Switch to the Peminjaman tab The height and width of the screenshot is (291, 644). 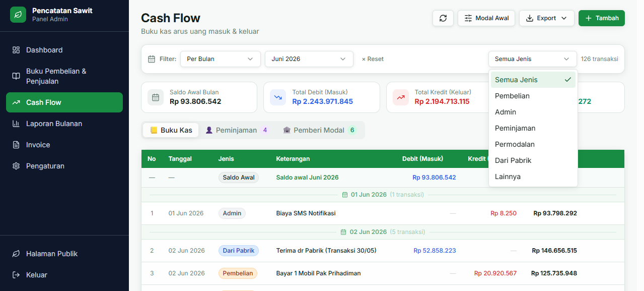(x=237, y=130)
